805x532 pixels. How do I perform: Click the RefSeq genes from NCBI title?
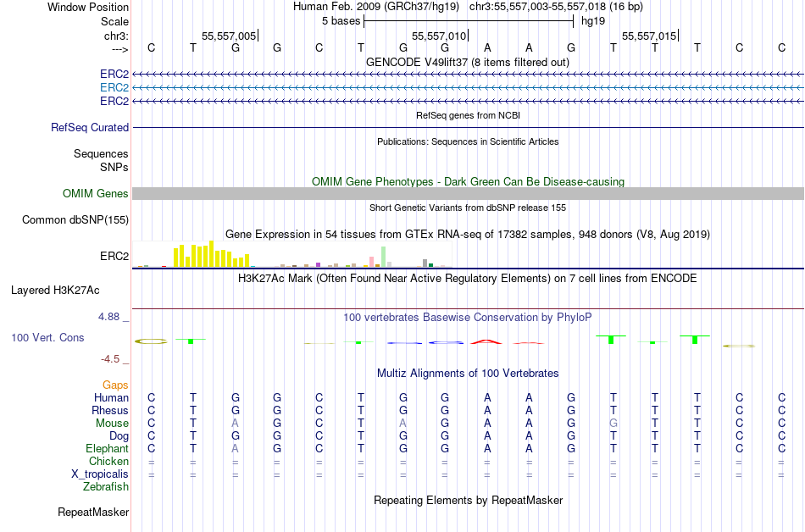point(468,115)
